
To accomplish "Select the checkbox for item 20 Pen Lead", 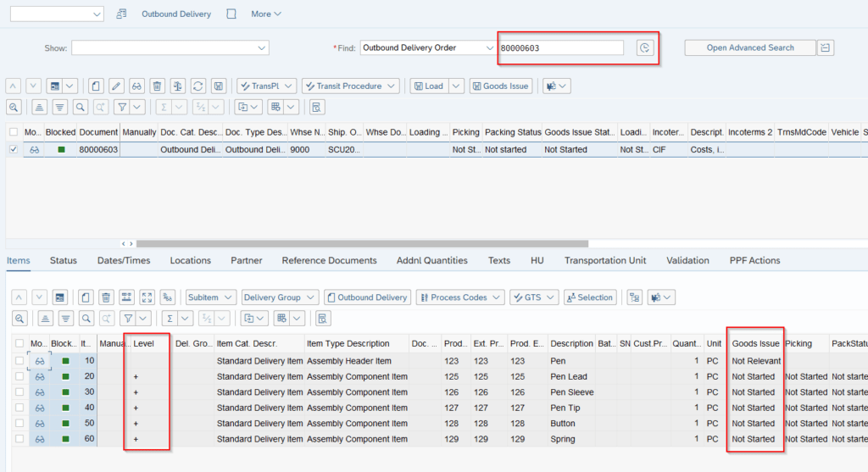I will [x=19, y=376].
